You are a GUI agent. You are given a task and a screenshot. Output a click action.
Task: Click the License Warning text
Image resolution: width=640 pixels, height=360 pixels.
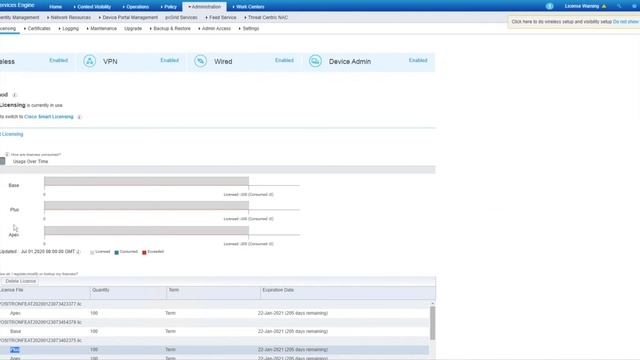(582, 6)
